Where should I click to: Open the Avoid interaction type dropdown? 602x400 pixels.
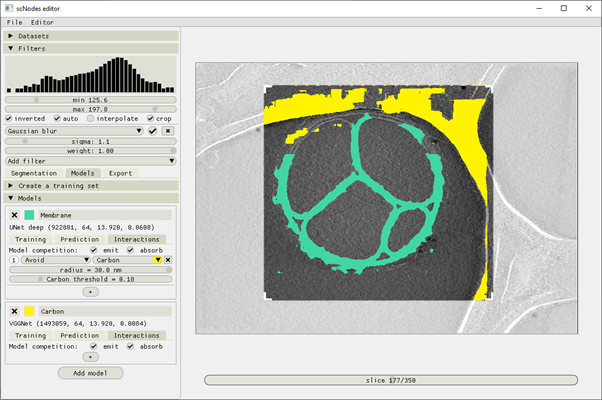click(56, 260)
